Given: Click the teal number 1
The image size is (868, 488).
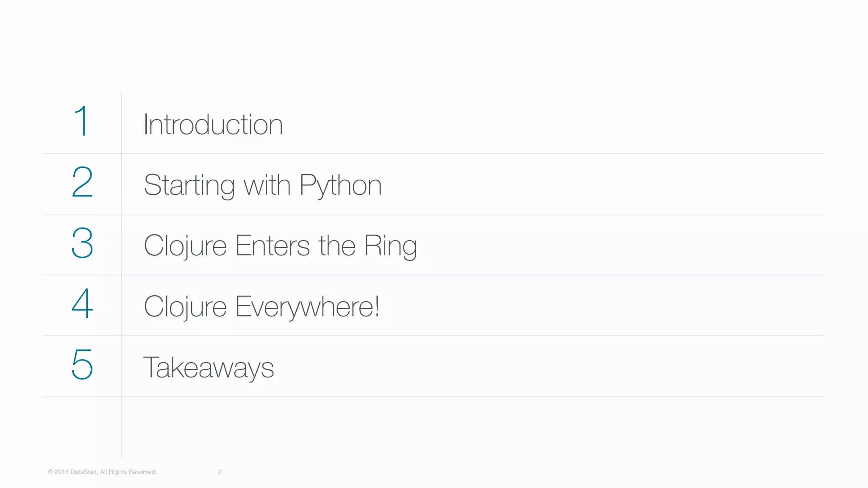Looking at the screenshot, I should click(x=81, y=121).
